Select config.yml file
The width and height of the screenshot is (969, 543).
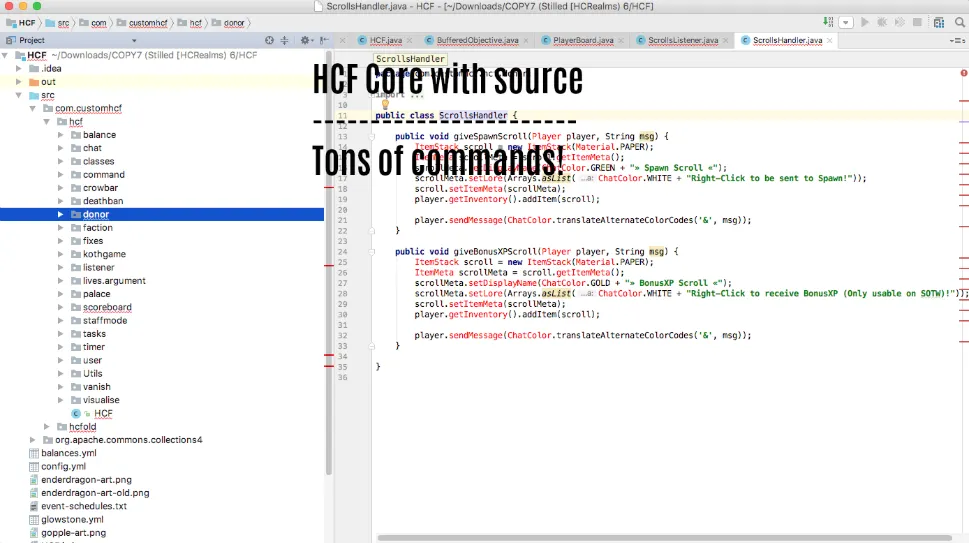click(64, 466)
